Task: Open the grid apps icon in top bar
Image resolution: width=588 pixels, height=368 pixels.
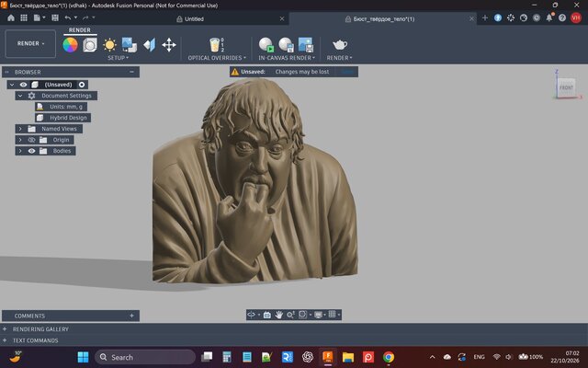Action: pyautogui.click(x=24, y=17)
